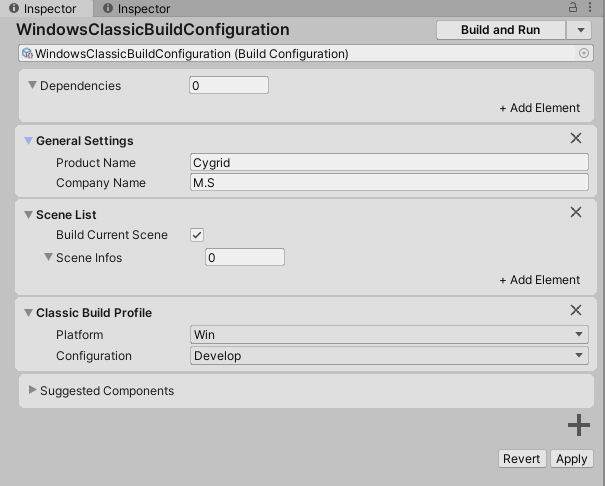Image resolution: width=605 pixels, height=486 pixels.
Task: Open the Inspector panel options menu
Action: [591, 9]
